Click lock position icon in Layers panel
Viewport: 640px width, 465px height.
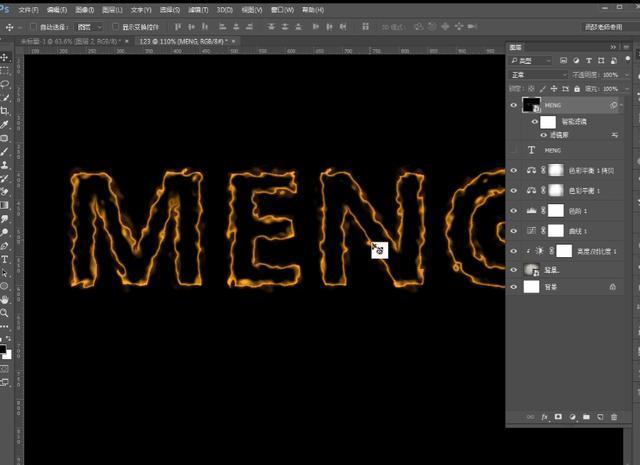(554, 89)
